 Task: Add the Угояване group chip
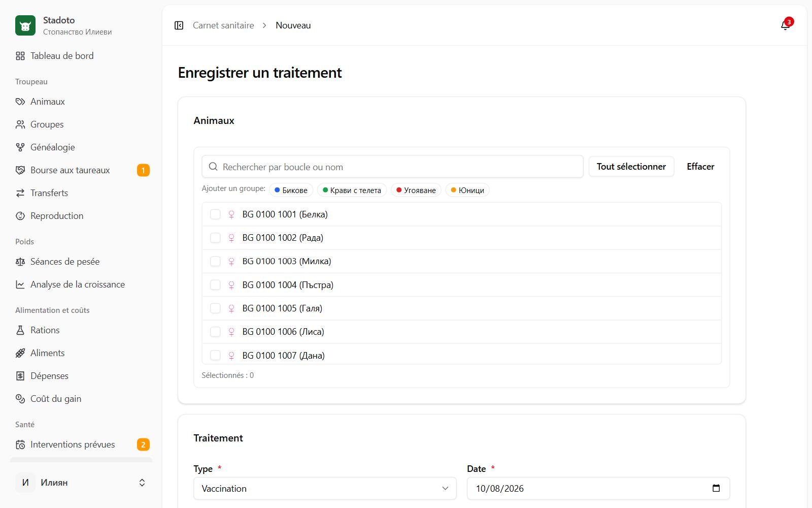point(416,190)
